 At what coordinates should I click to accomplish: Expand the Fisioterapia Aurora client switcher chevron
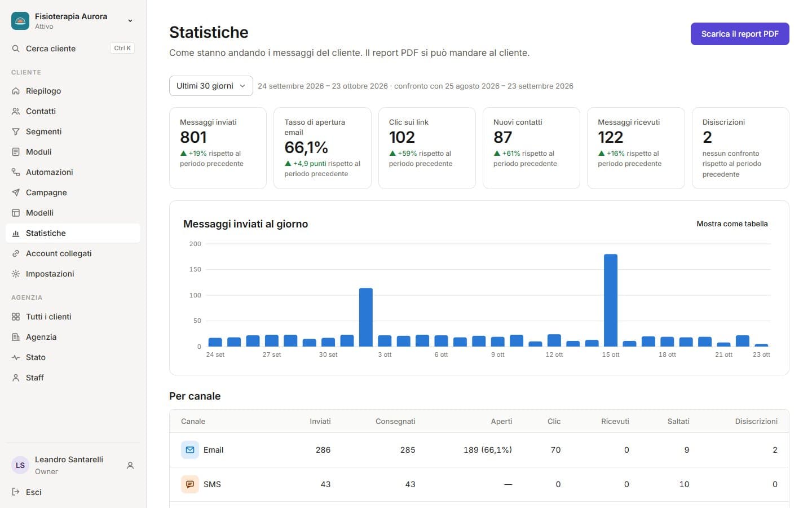[x=130, y=21]
